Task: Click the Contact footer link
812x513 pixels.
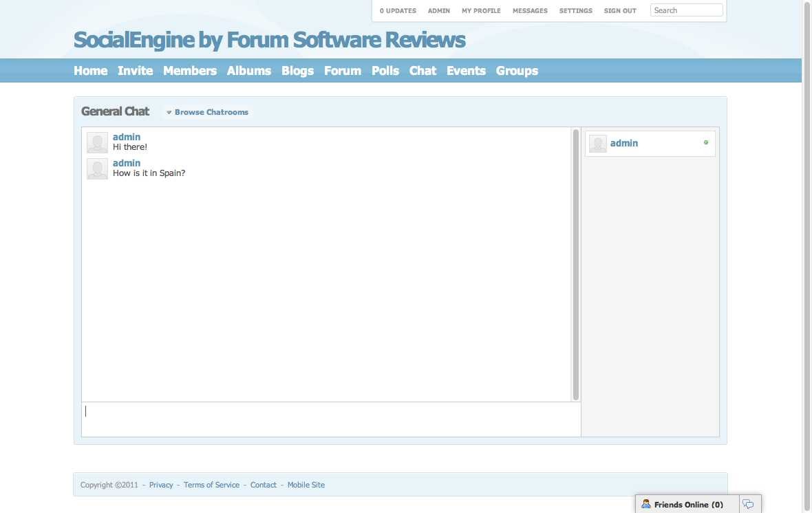Action: coord(263,485)
